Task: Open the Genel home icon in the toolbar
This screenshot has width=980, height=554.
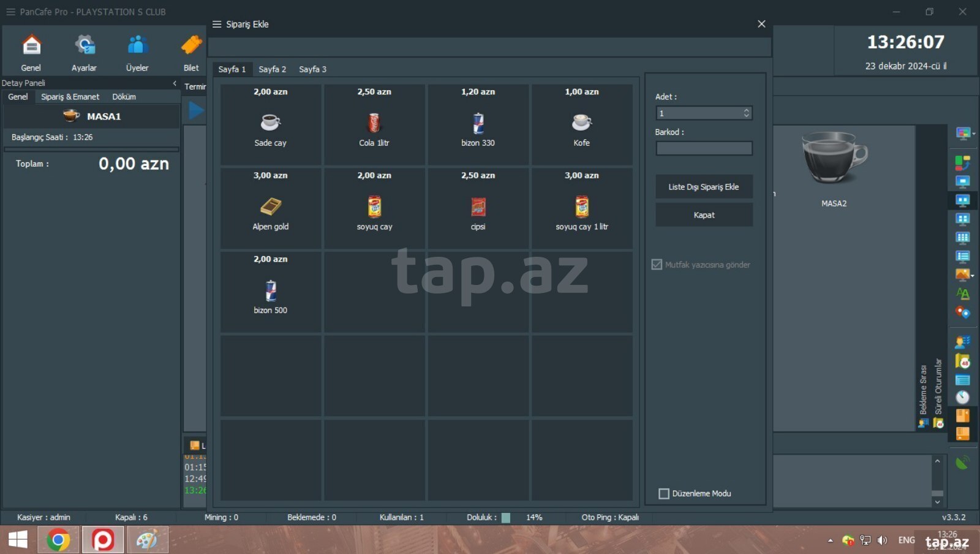Action: pyautogui.click(x=31, y=53)
